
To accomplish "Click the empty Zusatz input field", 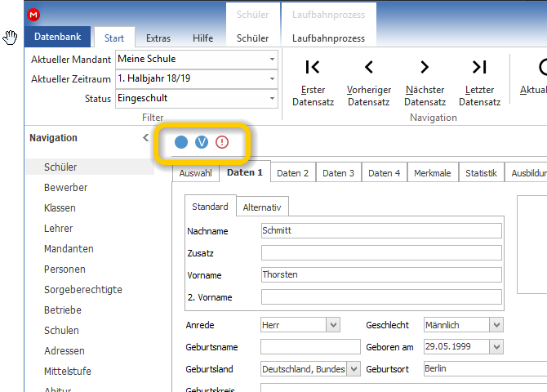I will (x=381, y=252).
